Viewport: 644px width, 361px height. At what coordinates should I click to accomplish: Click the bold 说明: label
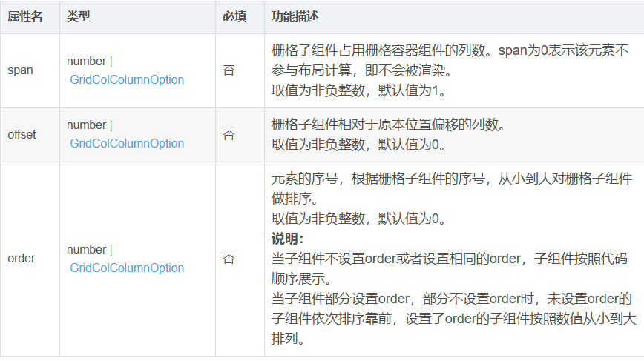click(x=288, y=239)
